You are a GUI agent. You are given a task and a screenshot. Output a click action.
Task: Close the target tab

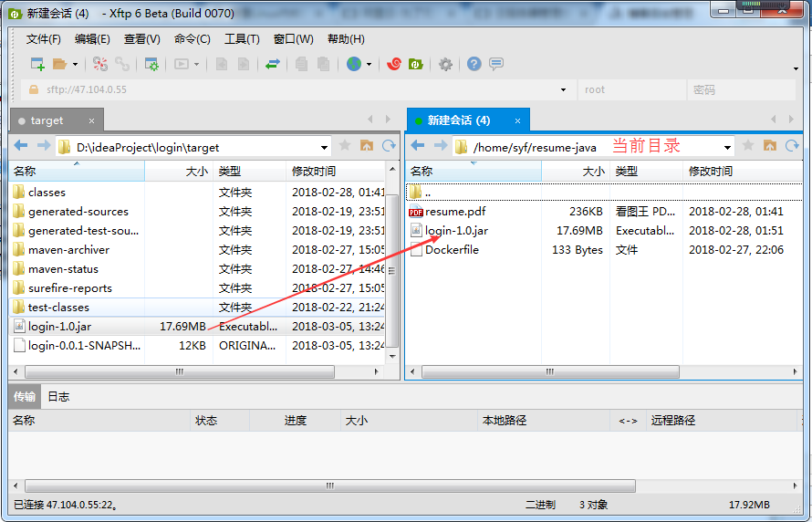[x=91, y=120]
